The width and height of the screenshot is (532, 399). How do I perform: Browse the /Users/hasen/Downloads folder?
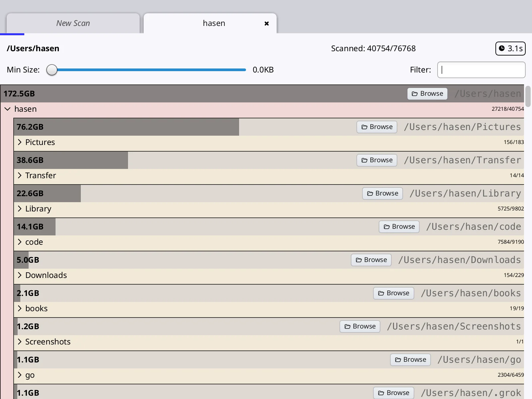tap(371, 260)
